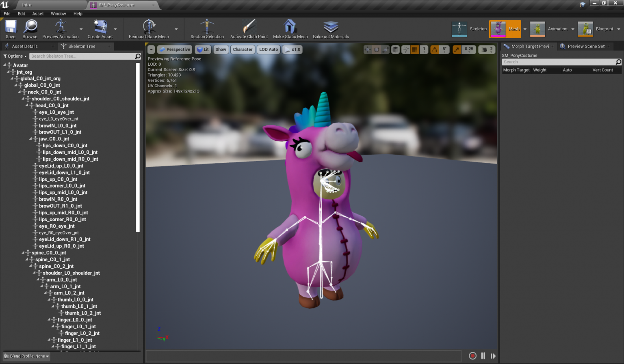Click the Make Static Mesh icon
The width and height of the screenshot is (624, 364).
coord(290,29)
